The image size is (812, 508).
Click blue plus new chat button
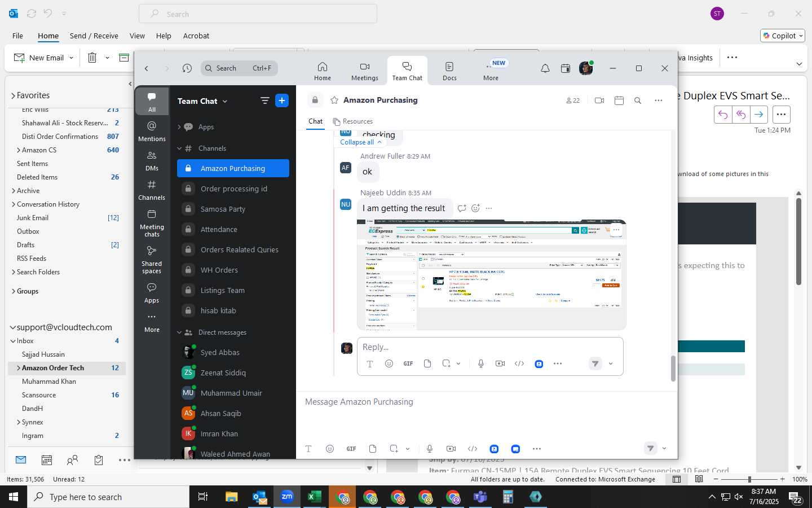(x=282, y=100)
